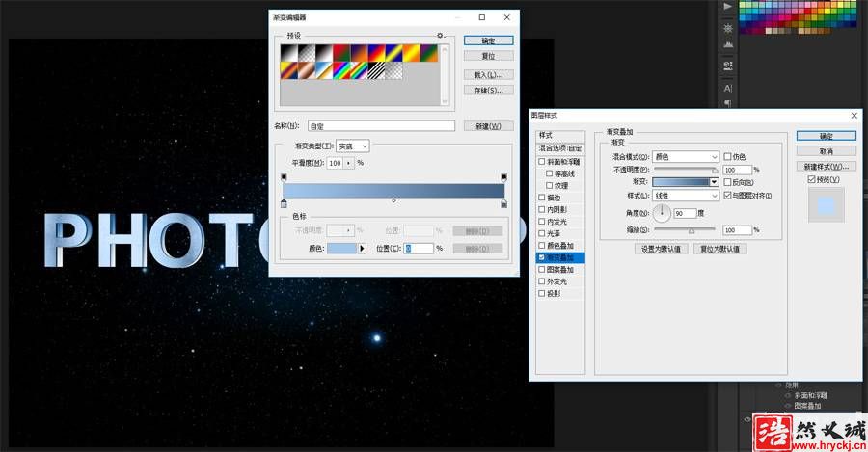868x452 pixels.
Task: Click 存储(S)... save button
Action: pos(488,91)
